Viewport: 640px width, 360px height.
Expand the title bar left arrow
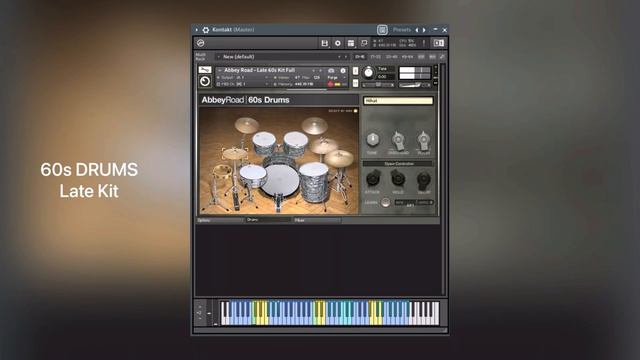tap(197, 30)
